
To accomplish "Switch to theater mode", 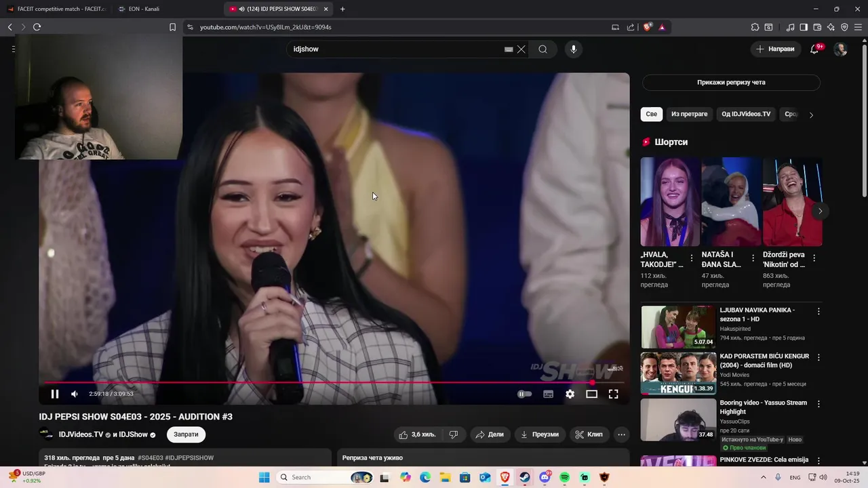I will pos(591,394).
